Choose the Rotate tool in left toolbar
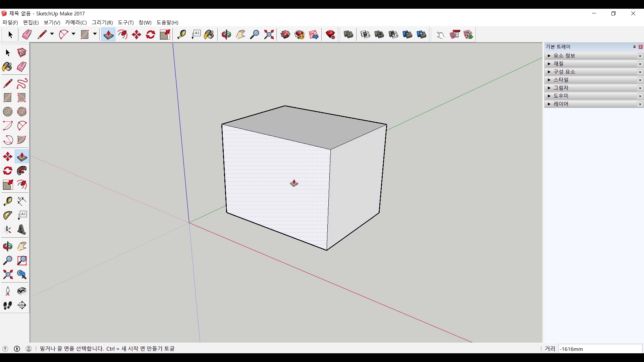The image size is (644, 362). [x=7, y=171]
